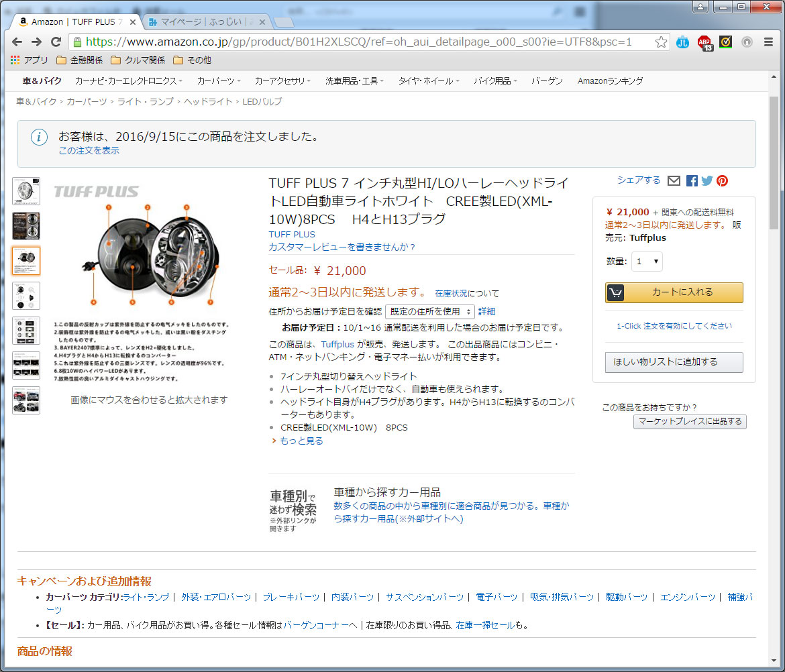
Task: Open the その他 bookmark folder
Action: (x=193, y=60)
